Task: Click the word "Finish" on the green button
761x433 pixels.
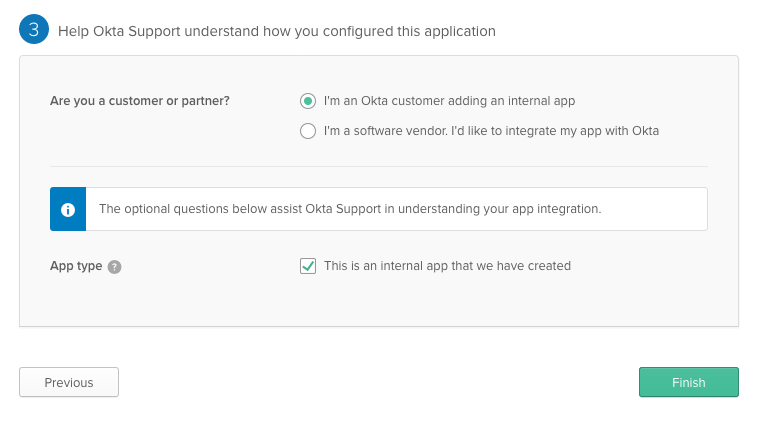Action: tap(689, 383)
